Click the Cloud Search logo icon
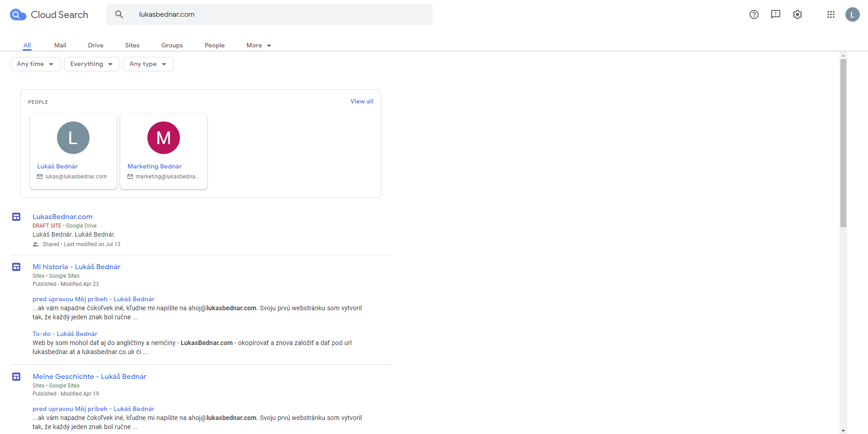868x434 pixels. [x=18, y=15]
